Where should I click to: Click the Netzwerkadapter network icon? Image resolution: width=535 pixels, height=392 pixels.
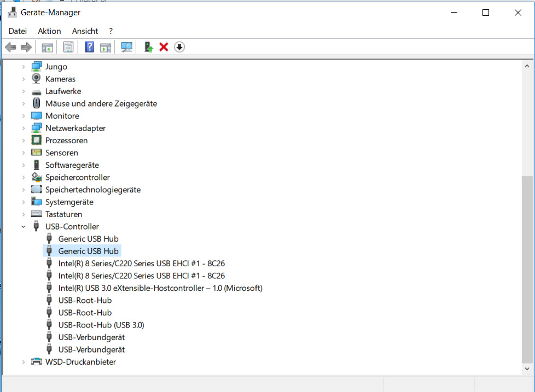pyautogui.click(x=37, y=128)
